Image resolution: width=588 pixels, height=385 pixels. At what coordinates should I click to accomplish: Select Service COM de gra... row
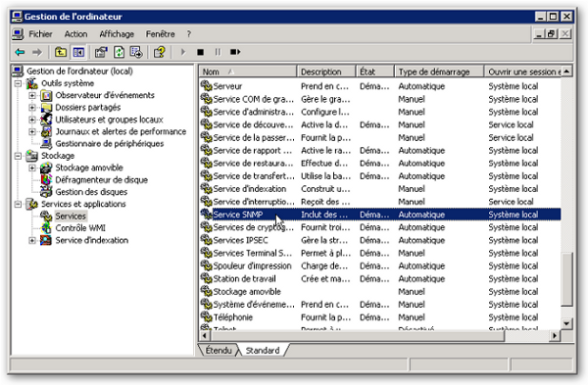pos(380,99)
